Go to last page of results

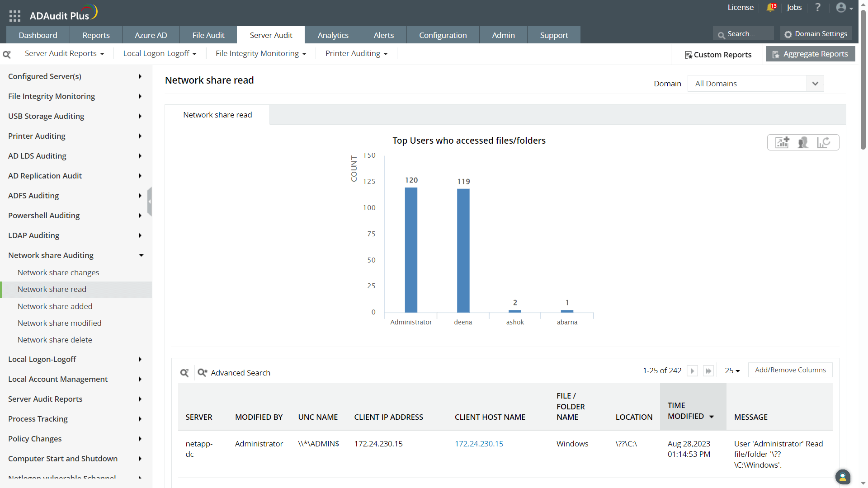pyautogui.click(x=708, y=371)
